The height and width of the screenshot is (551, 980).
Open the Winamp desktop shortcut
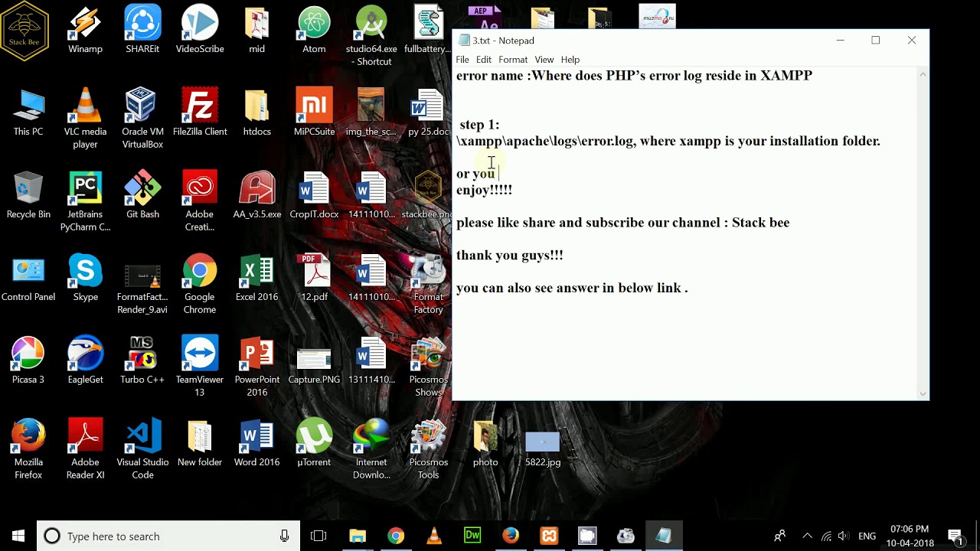tap(85, 31)
